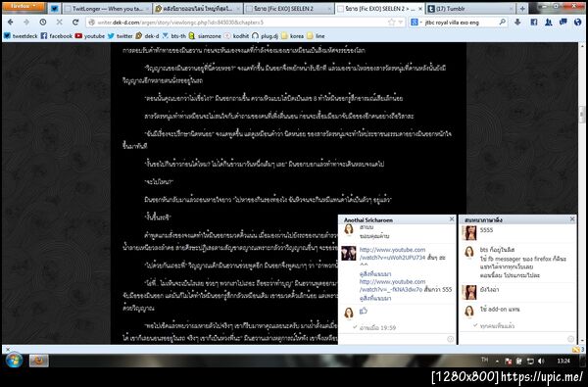Click the taskbar clock 13:24
588x387 pixels.
tap(563, 362)
